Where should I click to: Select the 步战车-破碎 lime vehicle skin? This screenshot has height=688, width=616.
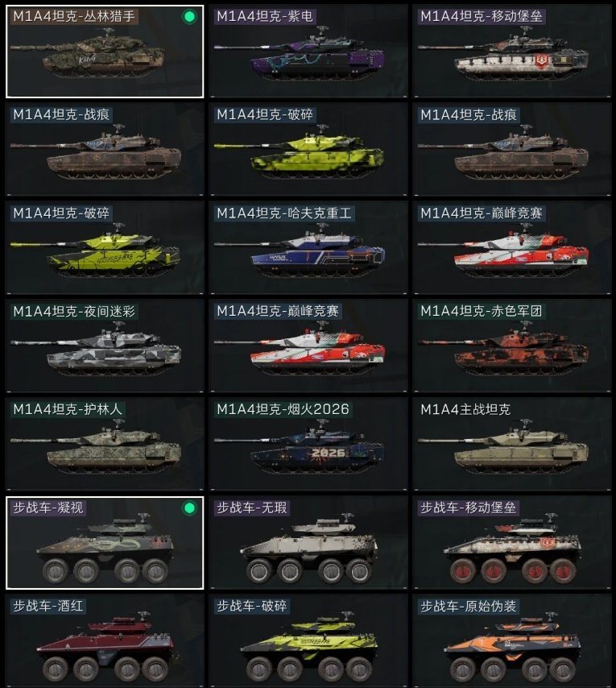[308, 641]
